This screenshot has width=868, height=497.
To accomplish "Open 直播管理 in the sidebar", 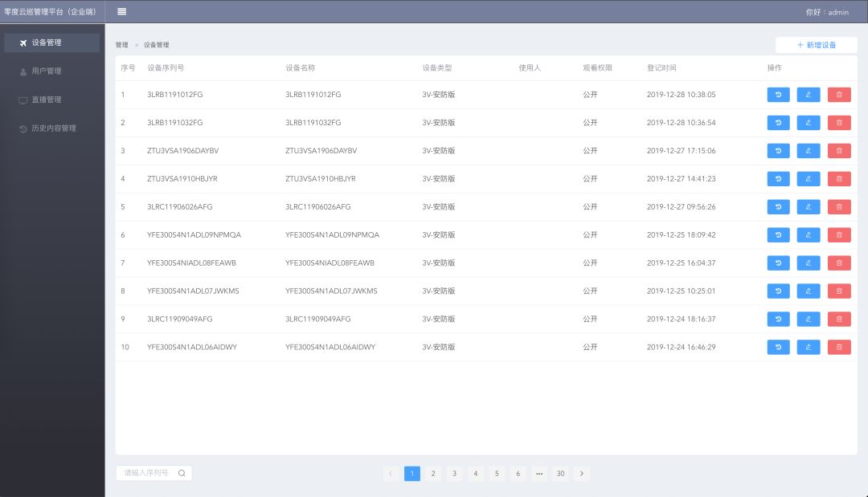I will (47, 100).
